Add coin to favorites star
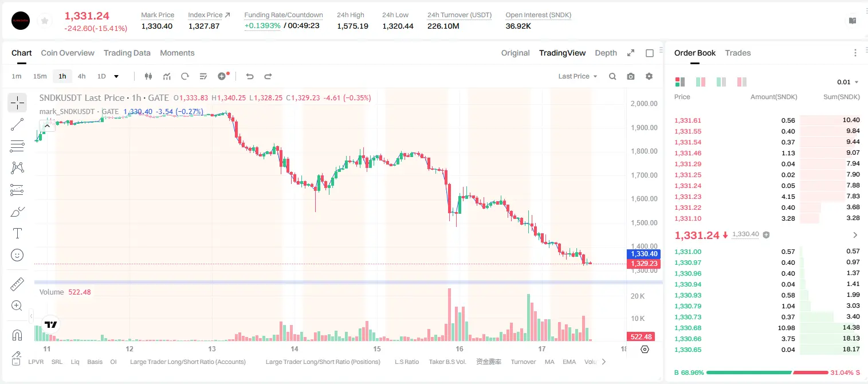868x384 pixels. pos(45,21)
